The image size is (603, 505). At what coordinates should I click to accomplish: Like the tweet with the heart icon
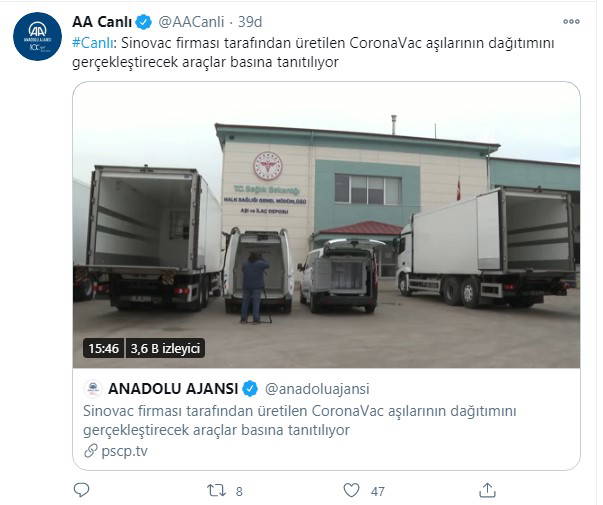click(x=351, y=490)
